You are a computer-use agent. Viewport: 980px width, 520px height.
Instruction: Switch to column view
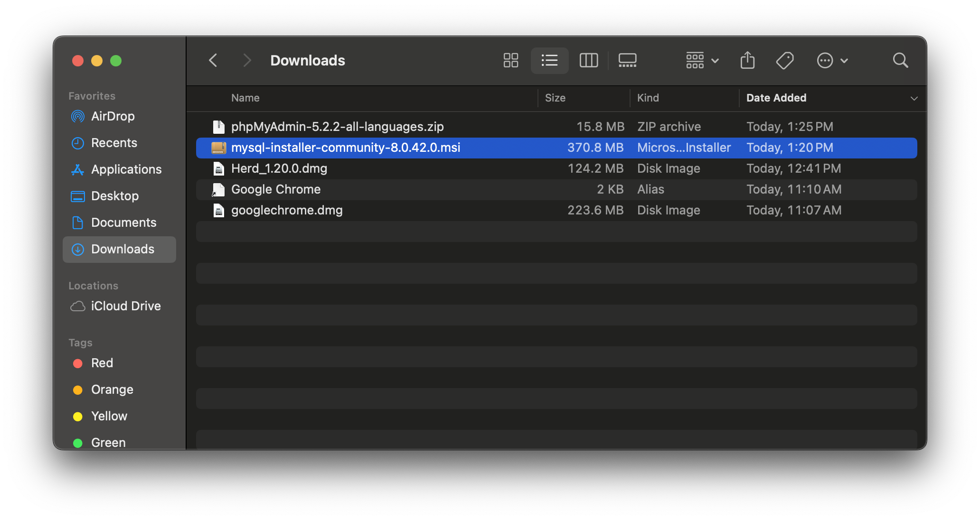(x=589, y=60)
